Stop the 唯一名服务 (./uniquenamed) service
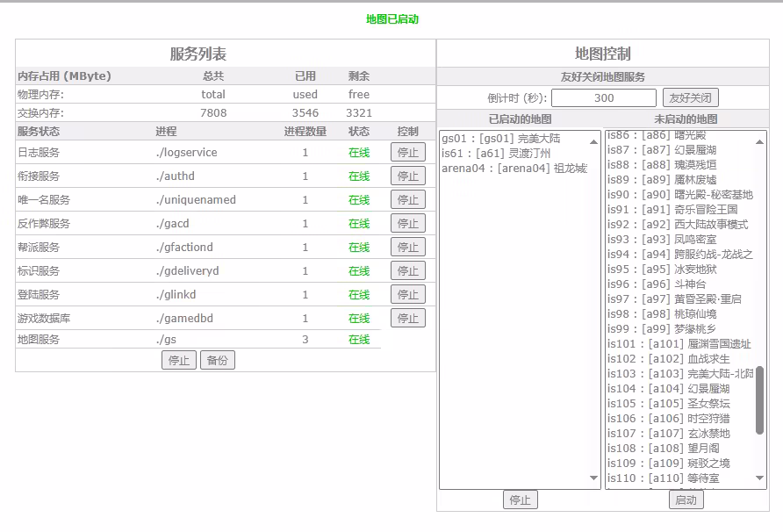This screenshot has height=532, width=783. pyautogui.click(x=407, y=199)
